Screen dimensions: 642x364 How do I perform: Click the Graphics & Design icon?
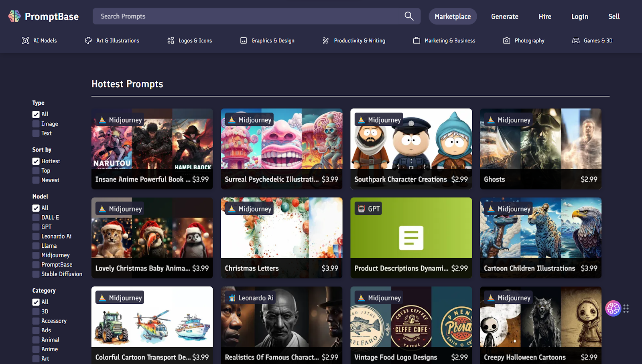click(x=244, y=40)
